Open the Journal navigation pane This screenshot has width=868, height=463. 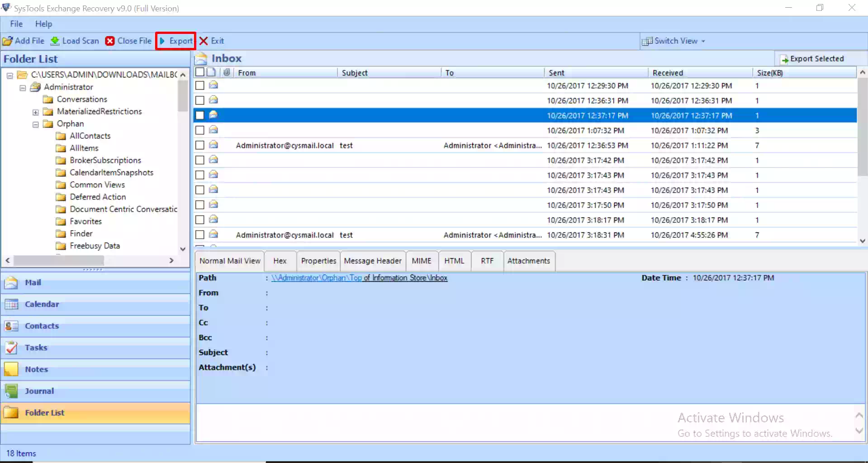coord(95,391)
